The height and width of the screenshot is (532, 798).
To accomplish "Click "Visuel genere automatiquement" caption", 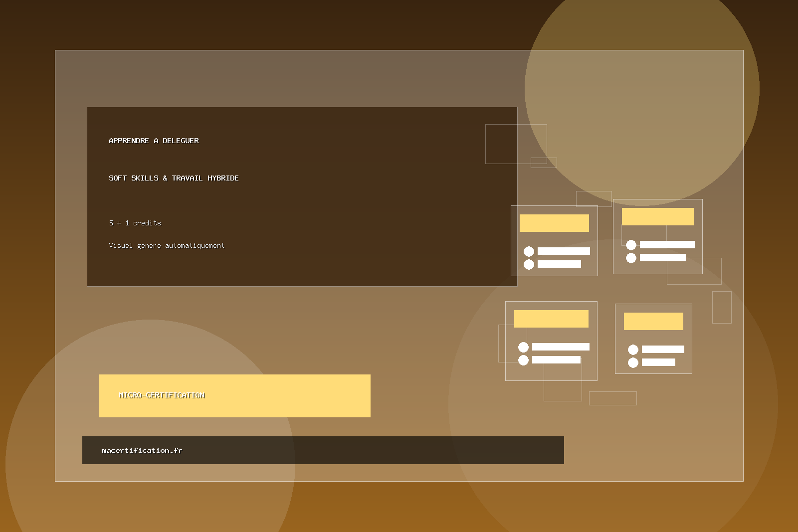I will click(x=167, y=245).
